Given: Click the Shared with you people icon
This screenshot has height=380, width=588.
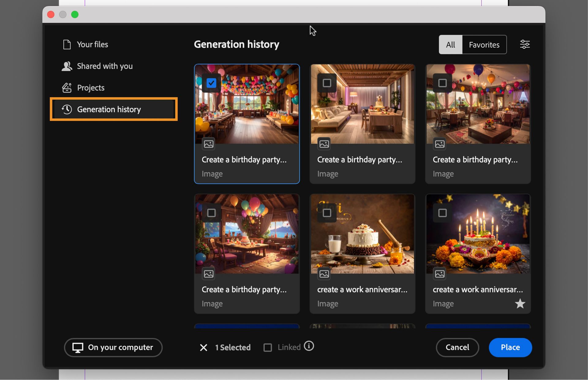Looking at the screenshot, I should [x=67, y=66].
